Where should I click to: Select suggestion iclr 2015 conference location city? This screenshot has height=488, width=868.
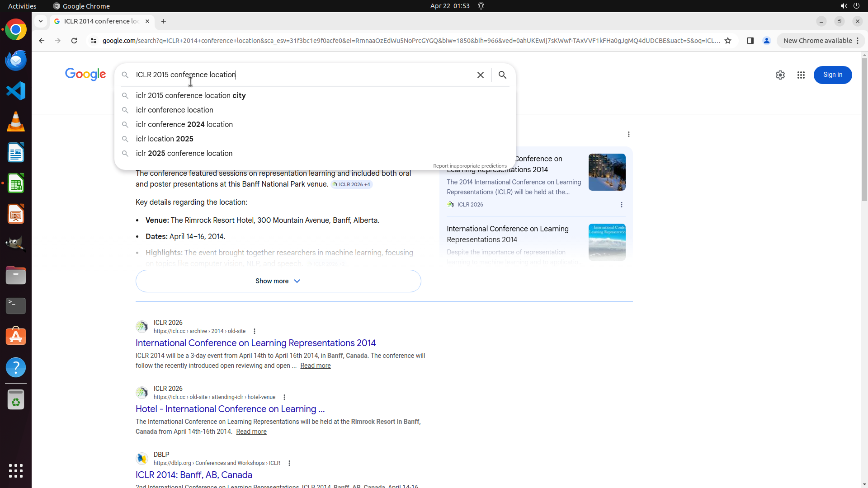tap(190, 95)
